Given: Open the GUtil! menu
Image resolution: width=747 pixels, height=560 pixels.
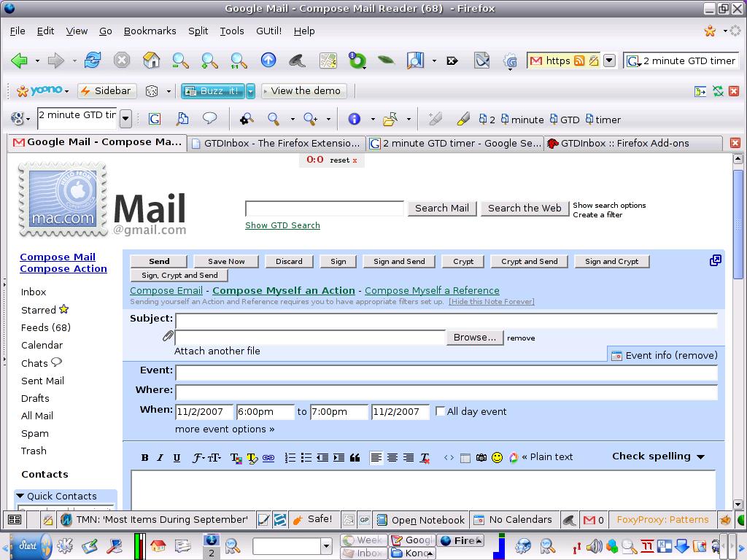Looking at the screenshot, I should click(x=268, y=31).
